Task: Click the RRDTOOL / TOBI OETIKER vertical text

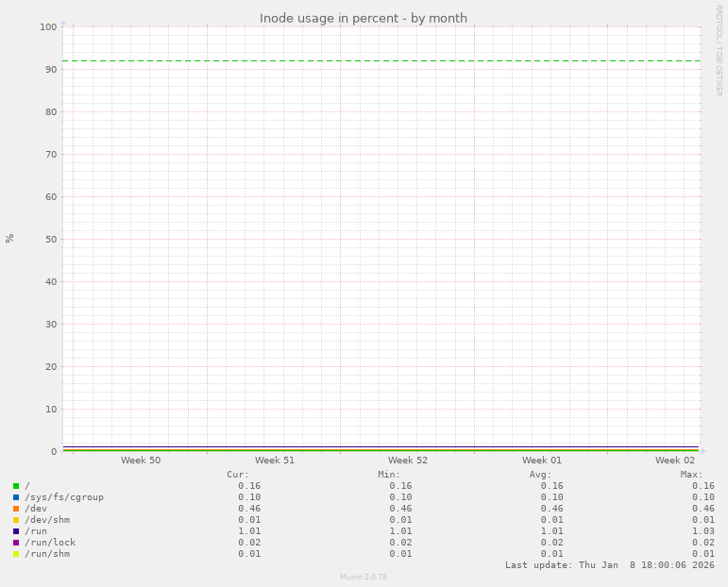Action: pyautogui.click(x=719, y=51)
